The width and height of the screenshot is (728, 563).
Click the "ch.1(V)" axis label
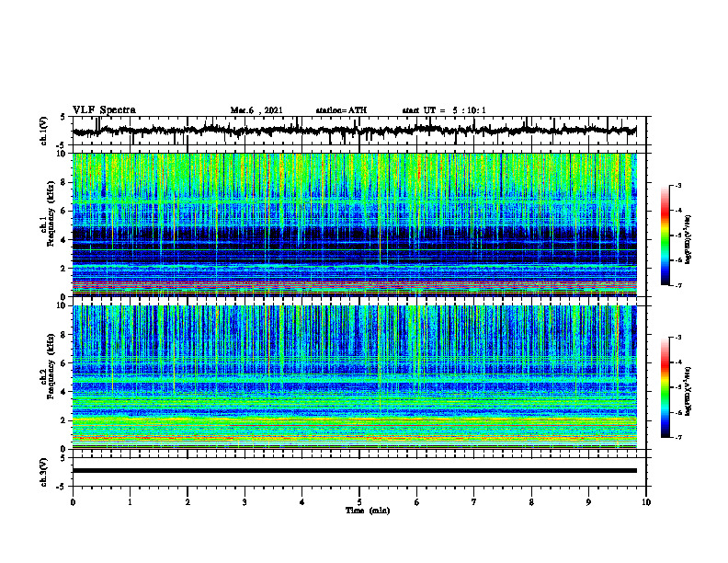(x=43, y=131)
